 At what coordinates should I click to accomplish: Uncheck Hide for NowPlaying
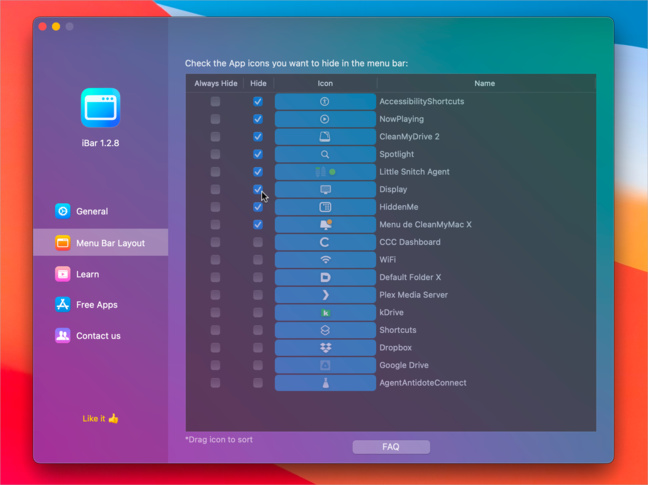[x=258, y=119]
